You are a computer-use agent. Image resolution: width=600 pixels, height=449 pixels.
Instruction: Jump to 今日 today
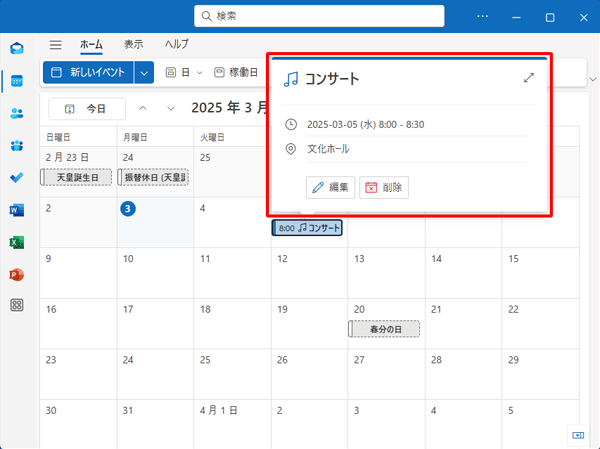point(87,109)
